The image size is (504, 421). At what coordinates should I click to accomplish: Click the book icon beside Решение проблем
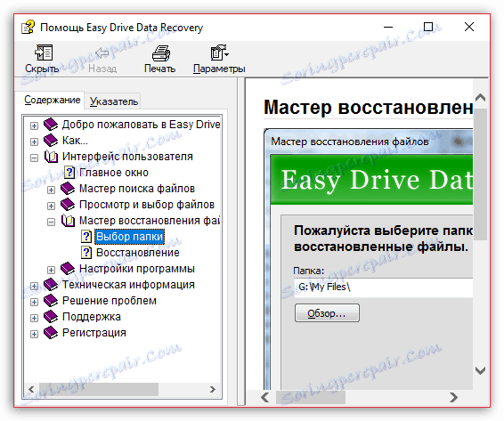click(x=51, y=301)
